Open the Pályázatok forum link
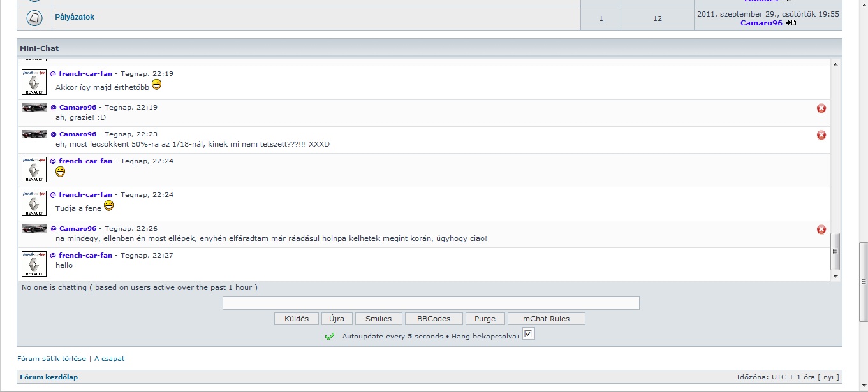868x392 pixels. pos(75,17)
